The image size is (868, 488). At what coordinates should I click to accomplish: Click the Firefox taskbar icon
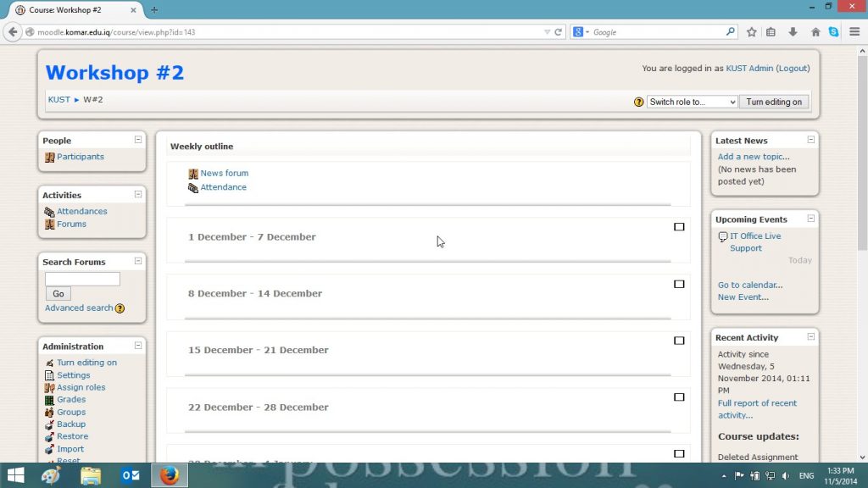point(170,475)
